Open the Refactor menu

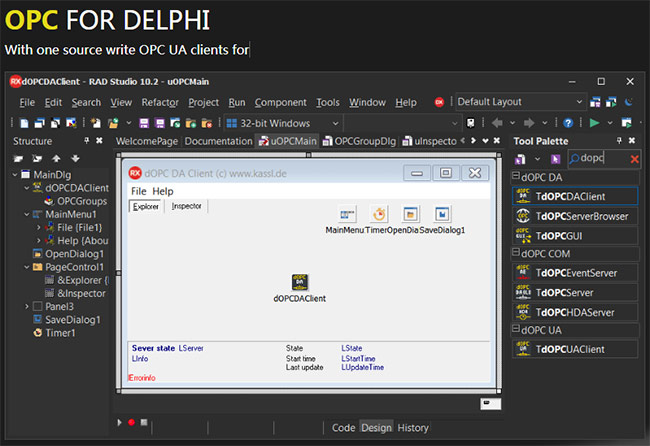coord(160,102)
